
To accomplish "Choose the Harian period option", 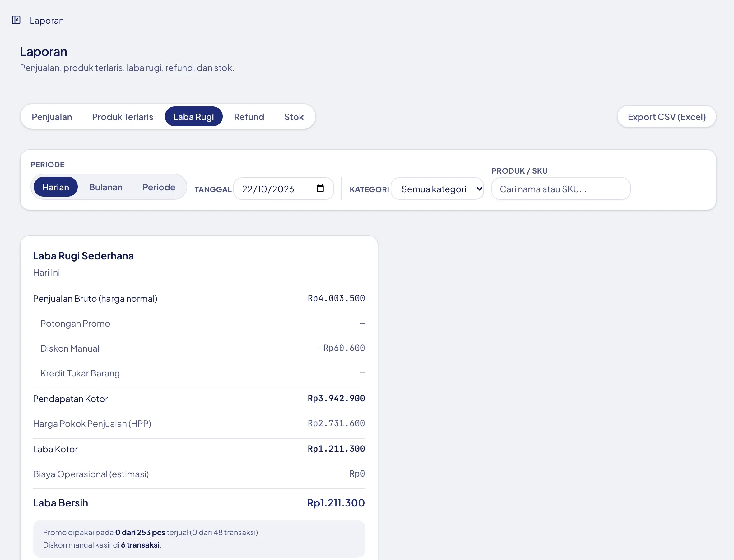I will tap(56, 187).
